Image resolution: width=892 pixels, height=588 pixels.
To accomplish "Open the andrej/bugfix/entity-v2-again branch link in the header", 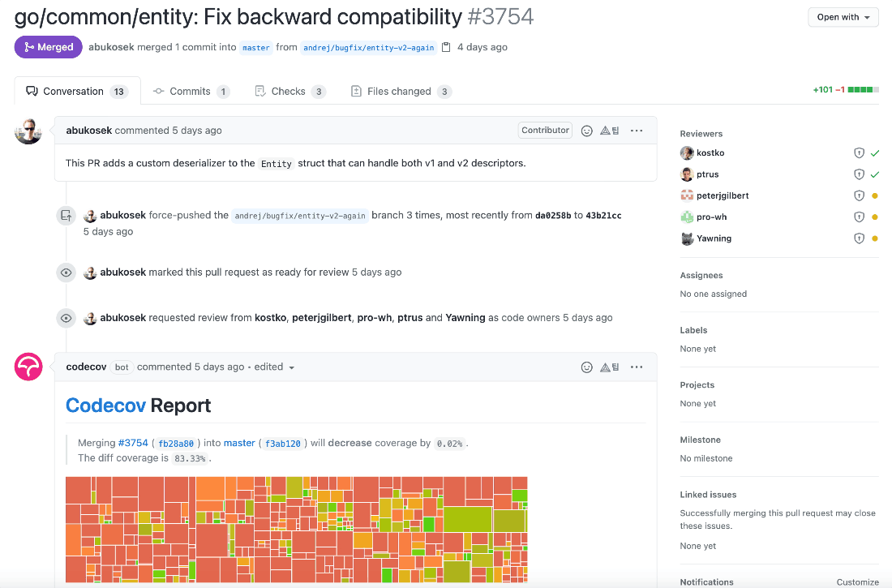I will pos(369,48).
